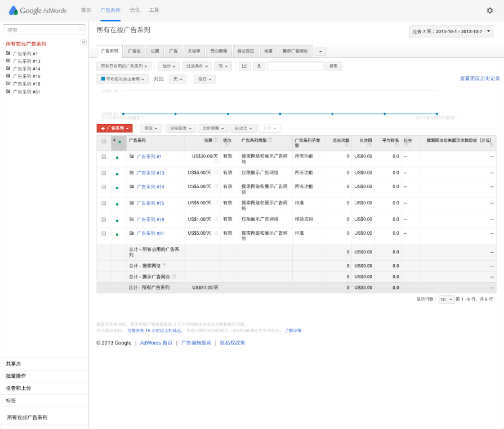Click the search magnifier in sidebar box
The image size is (504, 429).
[82, 30]
